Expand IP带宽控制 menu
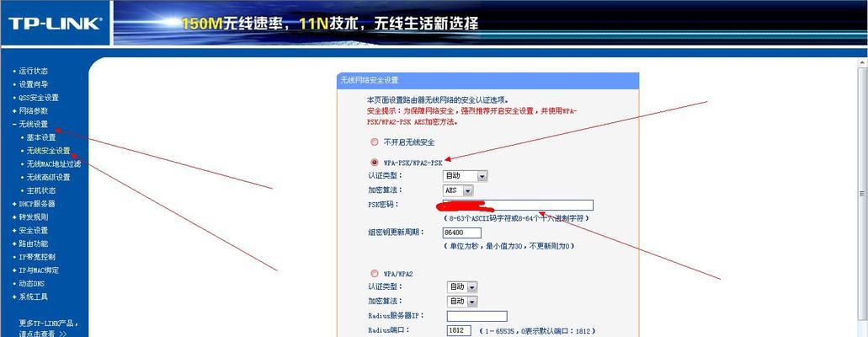868x337 pixels. click(37, 257)
